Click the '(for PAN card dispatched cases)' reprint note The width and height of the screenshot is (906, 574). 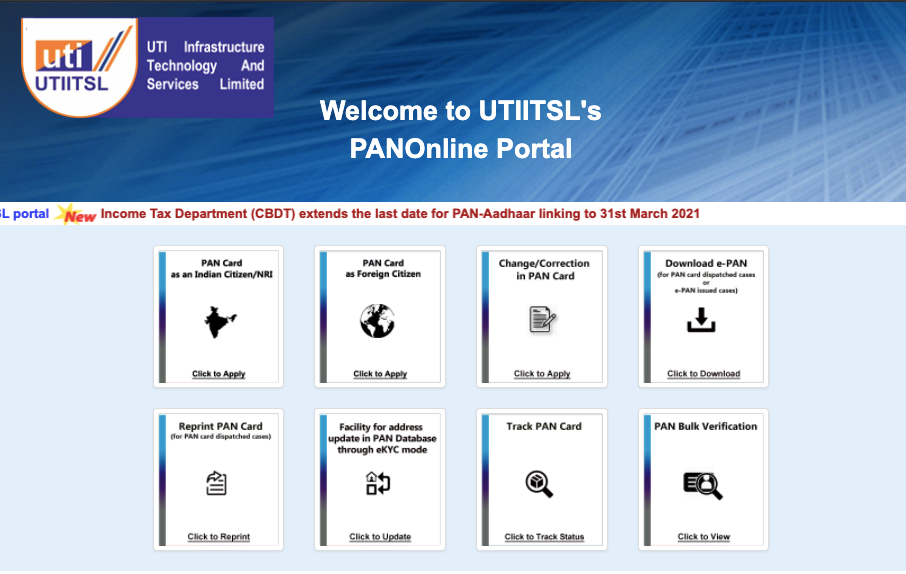pos(221,437)
